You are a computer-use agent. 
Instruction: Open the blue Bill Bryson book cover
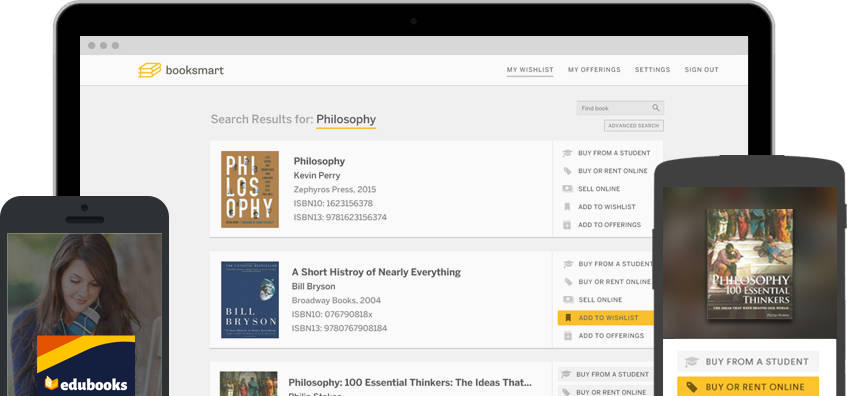[250, 300]
